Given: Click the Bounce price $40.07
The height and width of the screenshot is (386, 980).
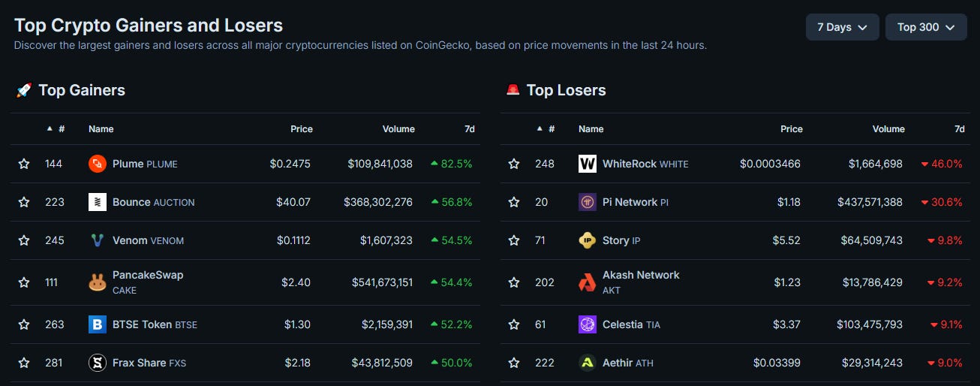Looking at the screenshot, I should [x=292, y=202].
